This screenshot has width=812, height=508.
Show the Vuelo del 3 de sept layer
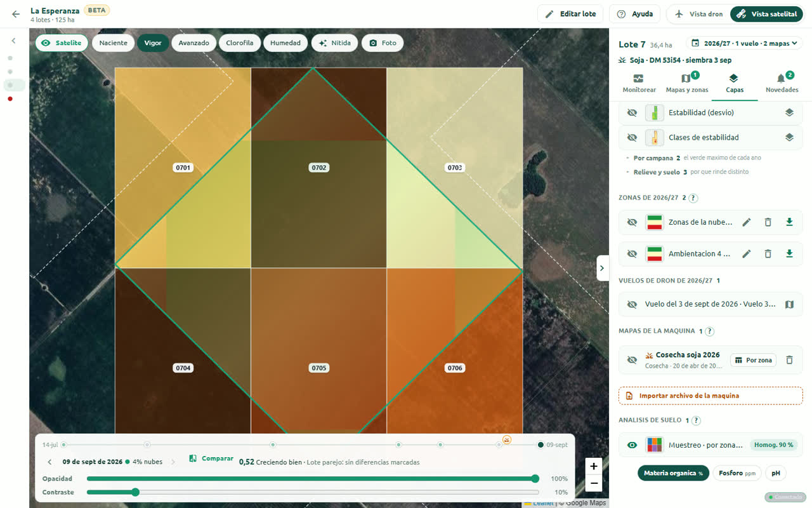tap(632, 304)
